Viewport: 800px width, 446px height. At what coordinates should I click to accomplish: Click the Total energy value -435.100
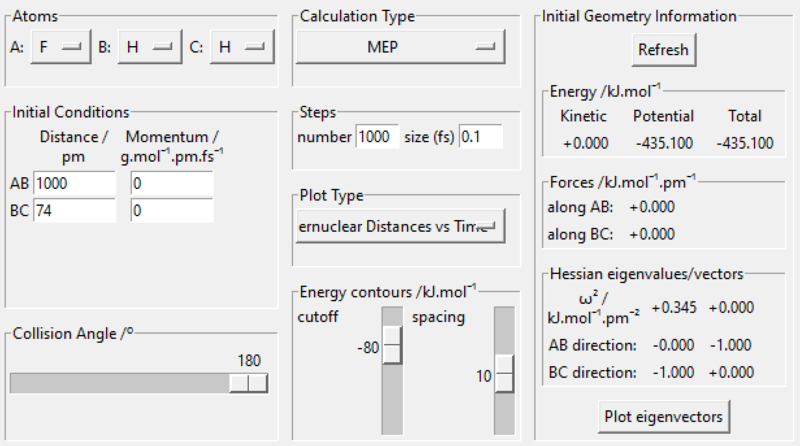(745, 143)
